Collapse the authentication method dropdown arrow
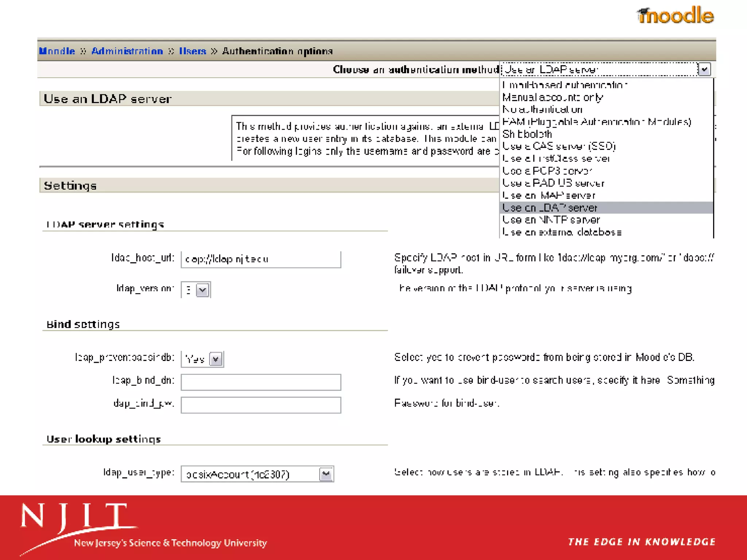 point(704,69)
